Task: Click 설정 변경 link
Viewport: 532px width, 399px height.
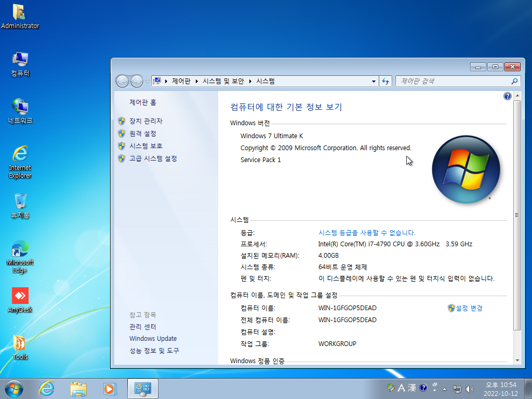Action: coord(469,308)
